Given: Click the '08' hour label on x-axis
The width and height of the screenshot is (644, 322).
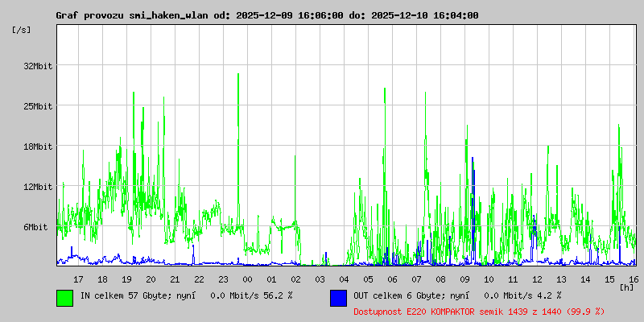Looking at the screenshot, I should pyautogui.click(x=440, y=279).
